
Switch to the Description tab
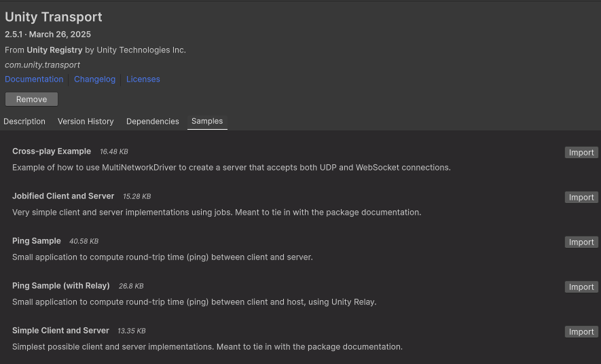point(24,122)
